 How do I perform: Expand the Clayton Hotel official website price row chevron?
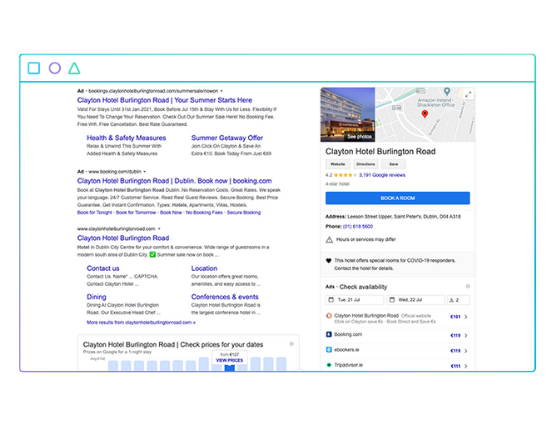pyautogui.click(x=466, y=317)
